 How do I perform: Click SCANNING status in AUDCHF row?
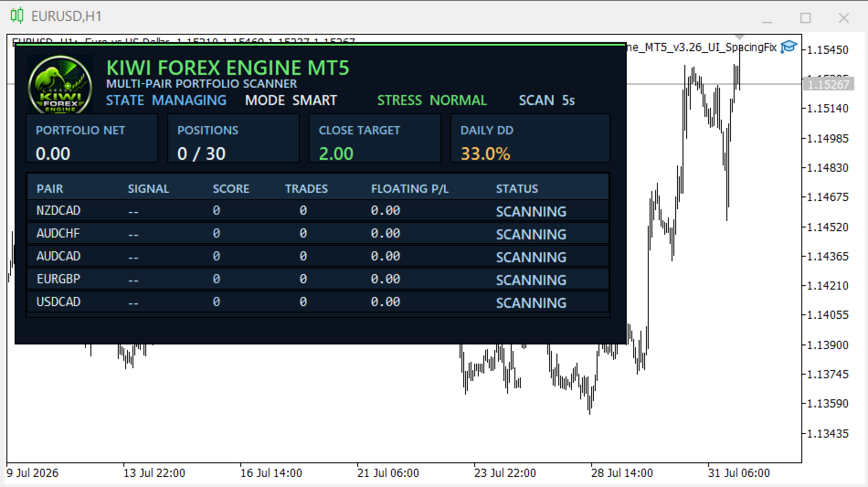tap(531, 234)
